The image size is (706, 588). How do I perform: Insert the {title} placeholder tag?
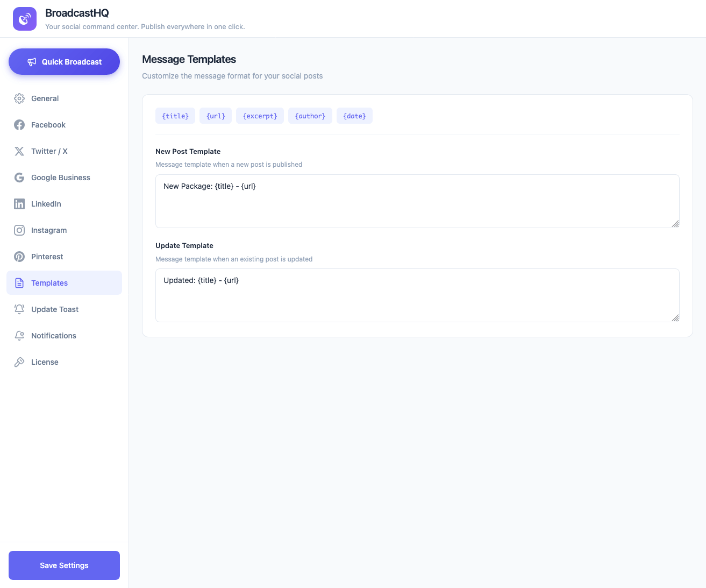175,116
